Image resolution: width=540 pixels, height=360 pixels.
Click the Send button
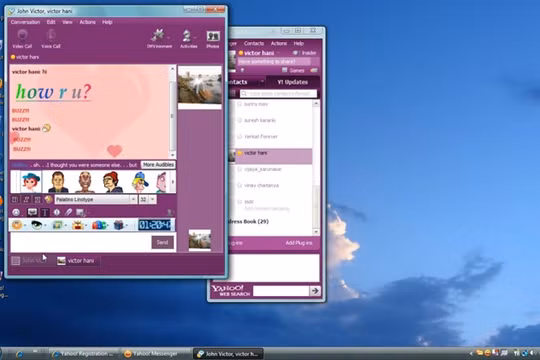click(162, 242)
